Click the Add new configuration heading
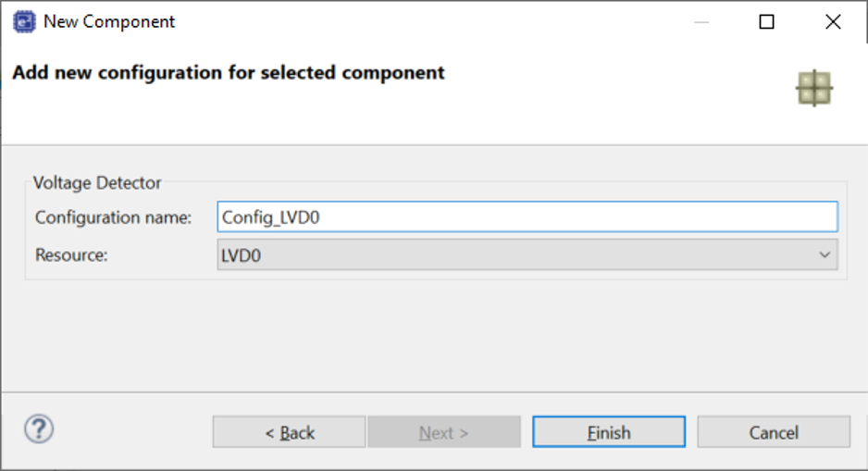 pyautogui.click(x=229, y=73)
